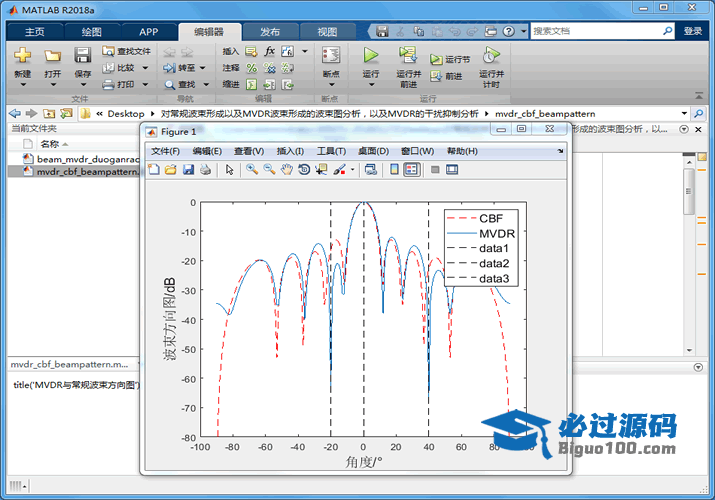Open the Help 帮助(H) menu in Figure 1
The width and height of the screenshot is (715, 500).
coord(462,151)
